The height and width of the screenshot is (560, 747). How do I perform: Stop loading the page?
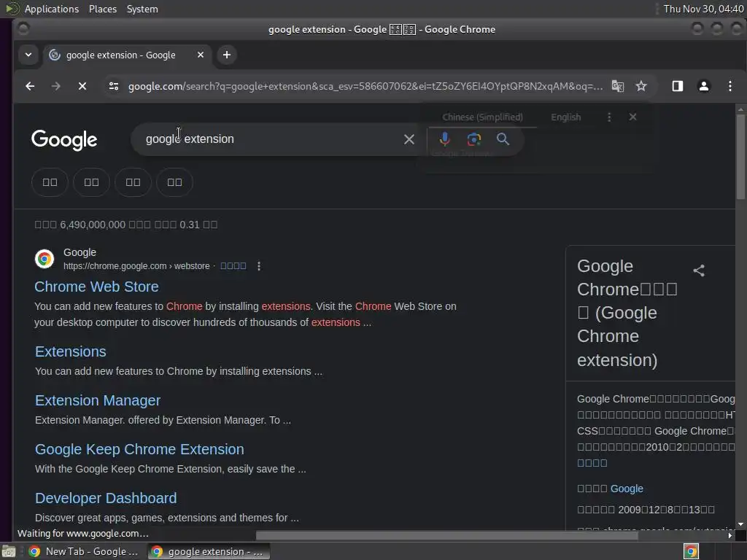(x=82, y=86)
